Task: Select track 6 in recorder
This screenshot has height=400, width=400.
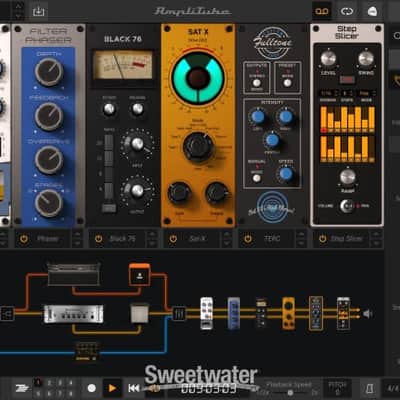Action: click(49, 394)
